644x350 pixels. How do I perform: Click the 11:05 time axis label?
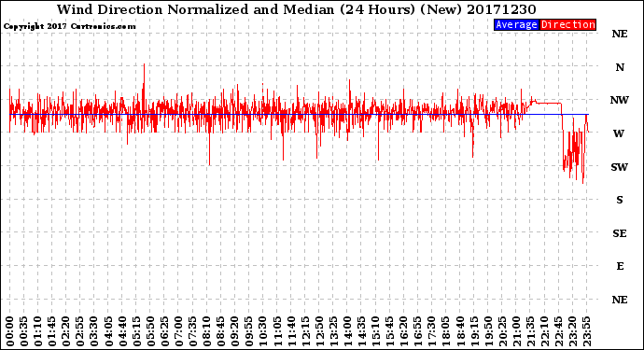coord(277,331)
